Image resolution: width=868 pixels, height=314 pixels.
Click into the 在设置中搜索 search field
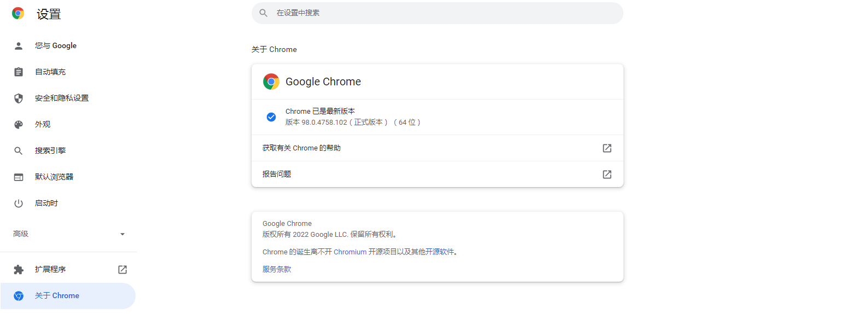[438, 13]
